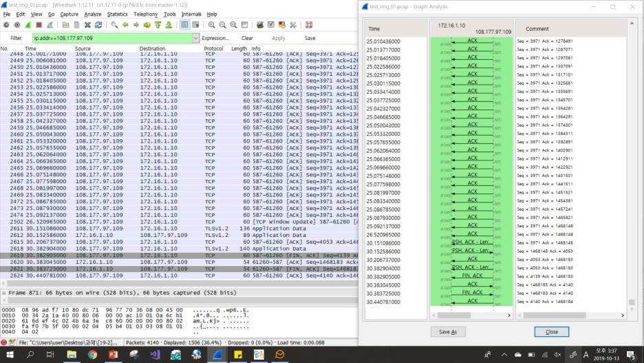Jump to the last packet
Viewport: 644px width, 363px height.
coord(169,25)
